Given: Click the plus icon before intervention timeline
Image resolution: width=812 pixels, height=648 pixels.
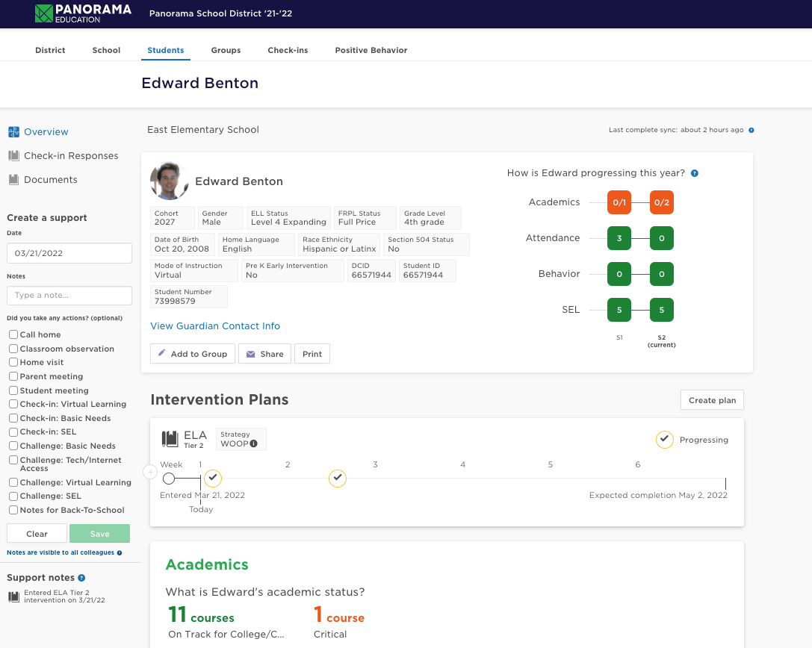Looking at the screenshot, I should (x=149, y=472).
